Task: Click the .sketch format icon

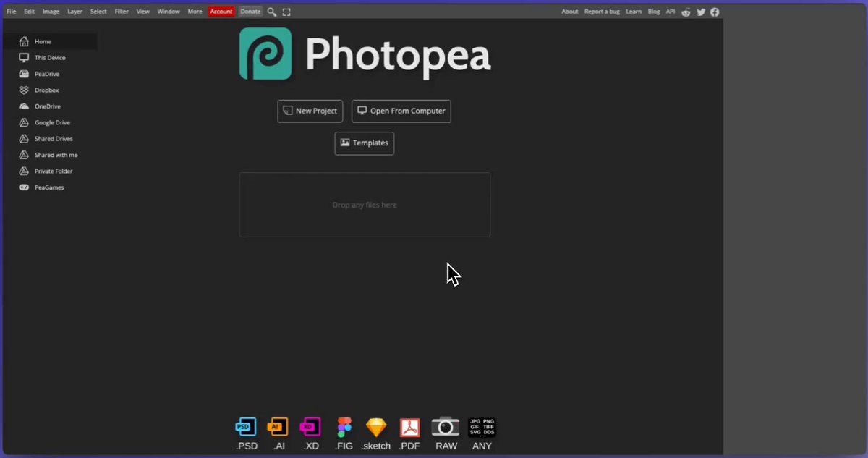Action: [x=376, y=427]
